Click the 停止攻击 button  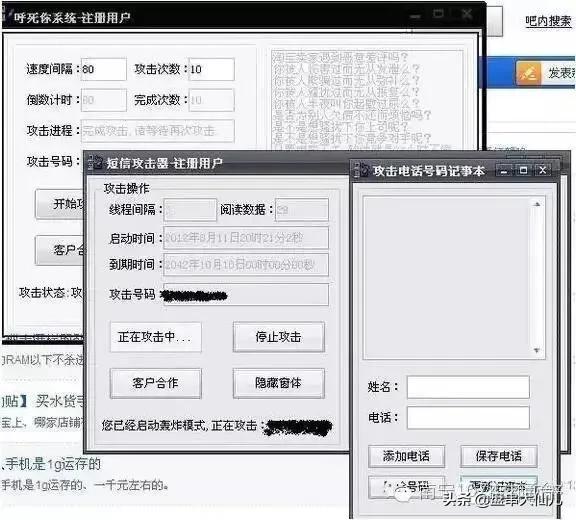coord(278,337)
